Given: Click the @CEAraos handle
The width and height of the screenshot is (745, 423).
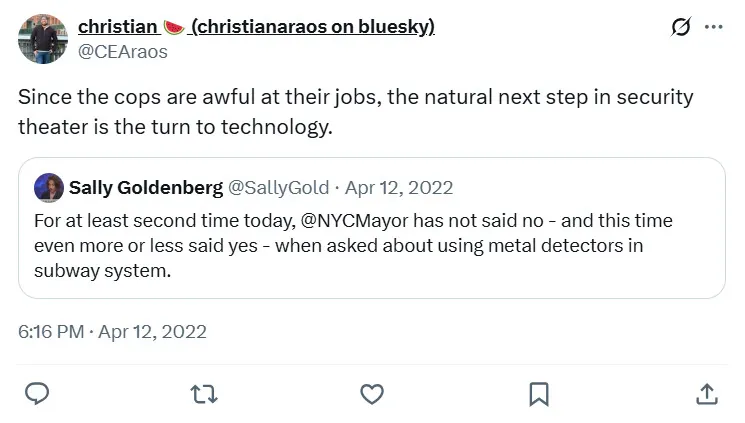Looking at the screenshot, I should (x=122, y=52).
